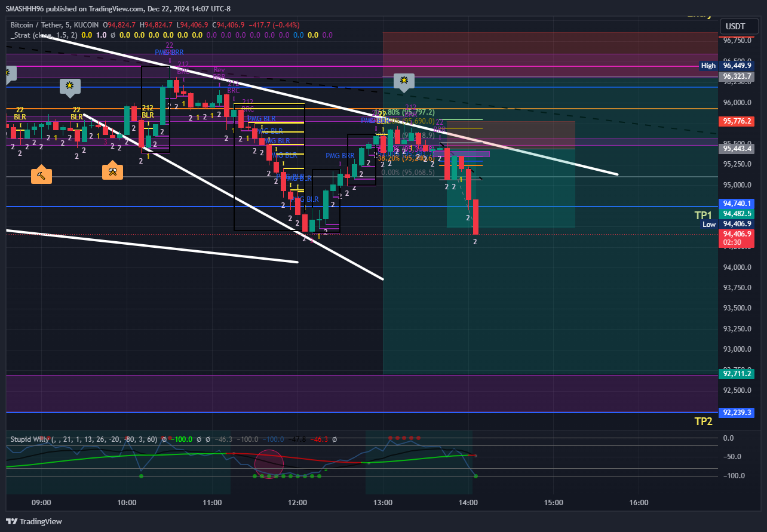767x532 pixels.
Task: Click the orange crossed hammer and wrench marker
Action: pyautogui.click(x=112, y=171)
